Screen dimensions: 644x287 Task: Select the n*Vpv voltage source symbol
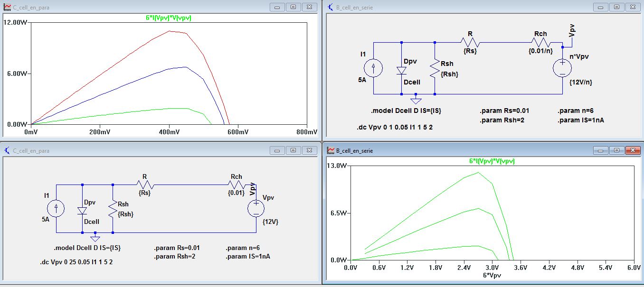562,68
